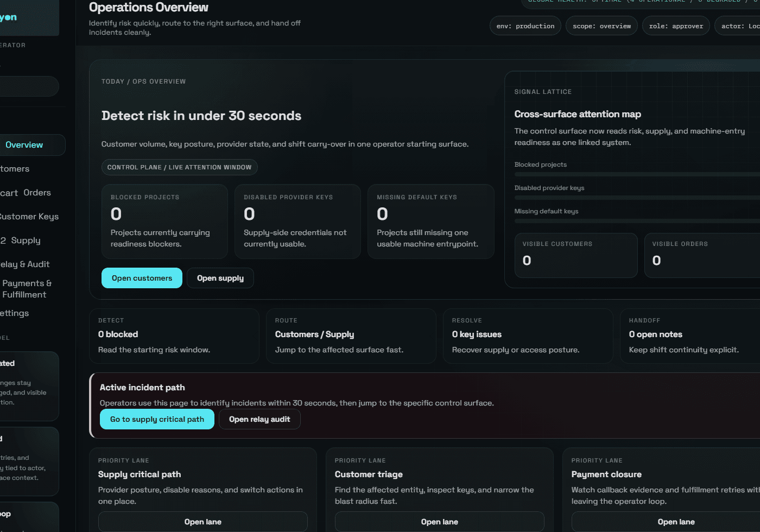Open the Orders sidebar entry

coord(38,192)
